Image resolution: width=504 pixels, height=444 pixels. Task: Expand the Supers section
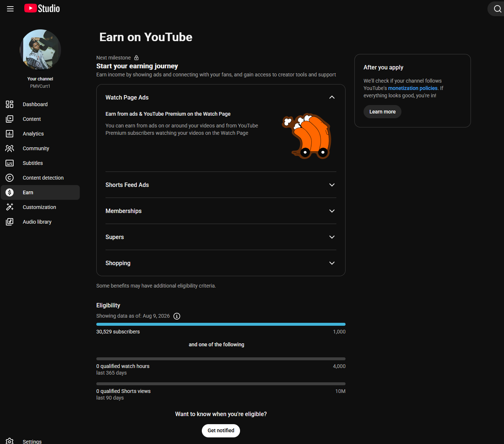click(332, 237)
